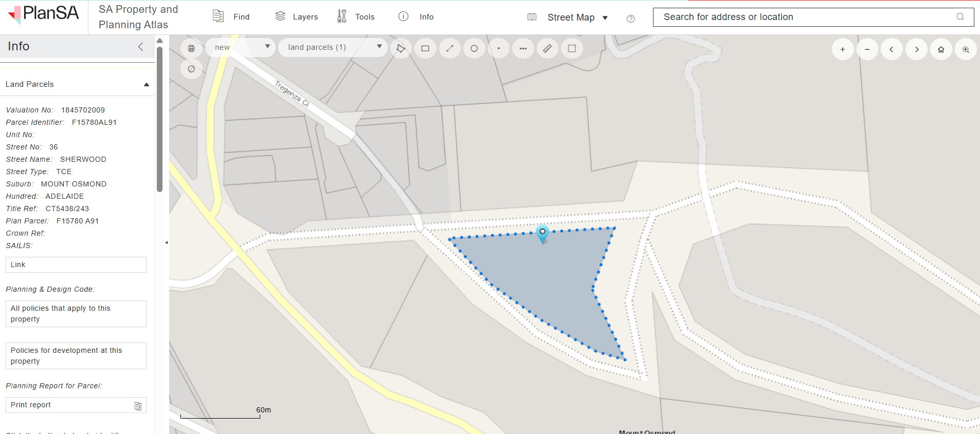The image size is (980, 434).
Task: Go to next map extent
Action: [916, 49]
